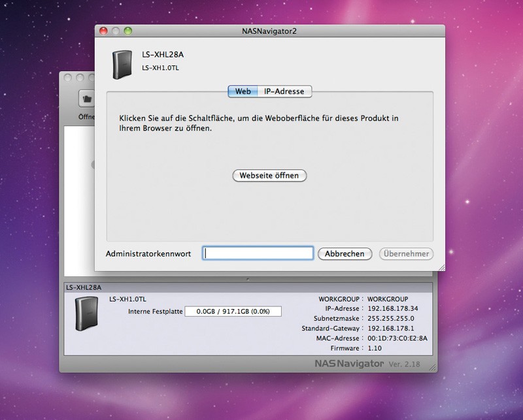Close the NASNavigator2 dialog with red button

click(x=103, y=31)
